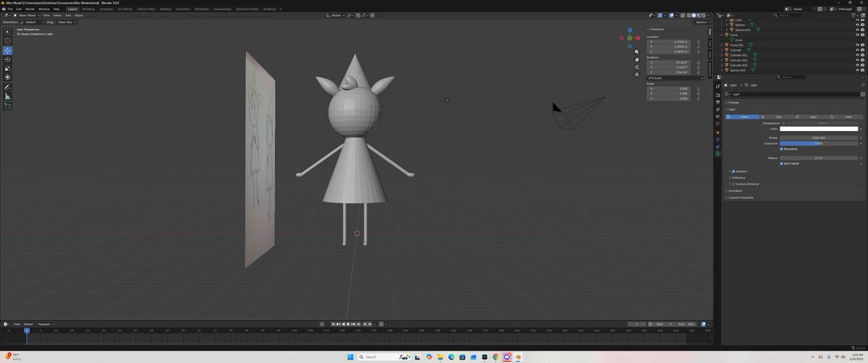Select the Add Cube tool
Image resolution: width=868 pixels, height=363 pixels.
8,106
